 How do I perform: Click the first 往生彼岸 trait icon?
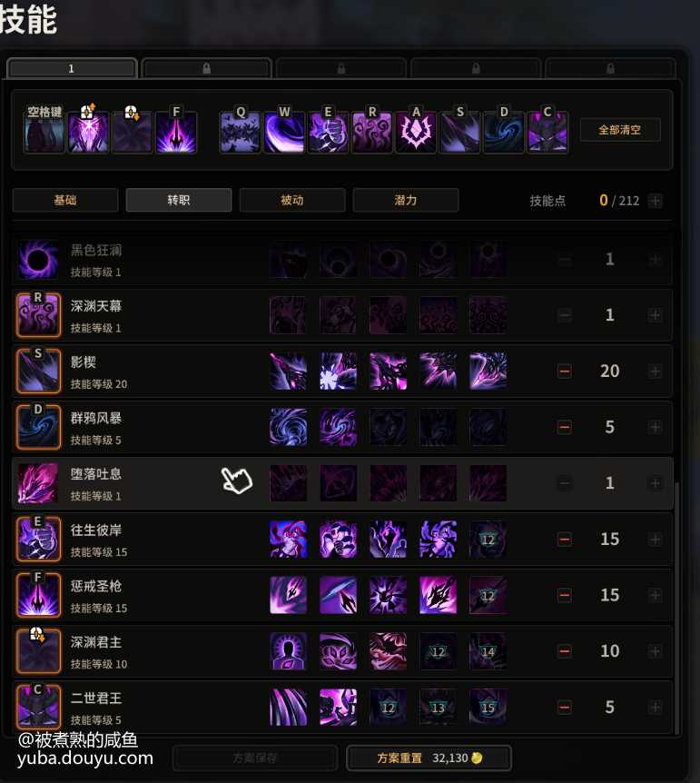pos(289,540)
